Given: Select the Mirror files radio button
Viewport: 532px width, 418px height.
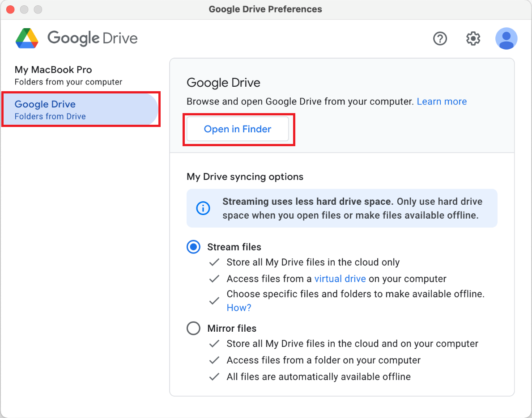Looking at the screenshot, I should tap(193, 328).
